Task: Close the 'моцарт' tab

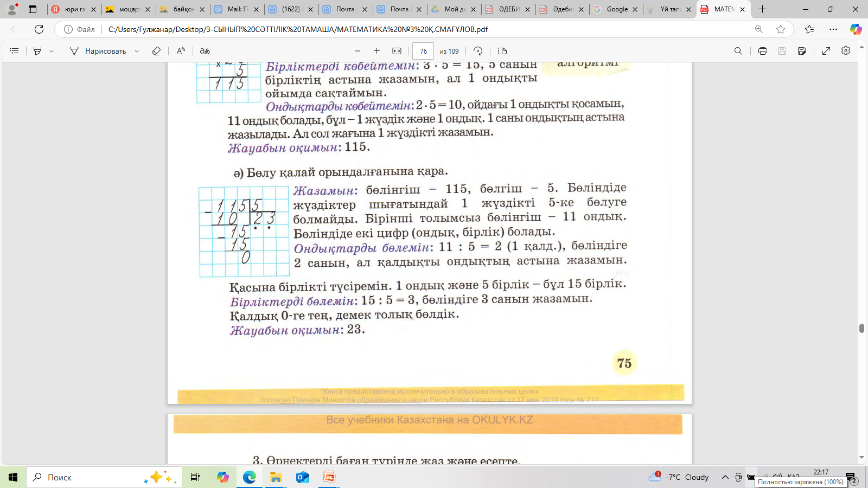Action: [148, 9]
